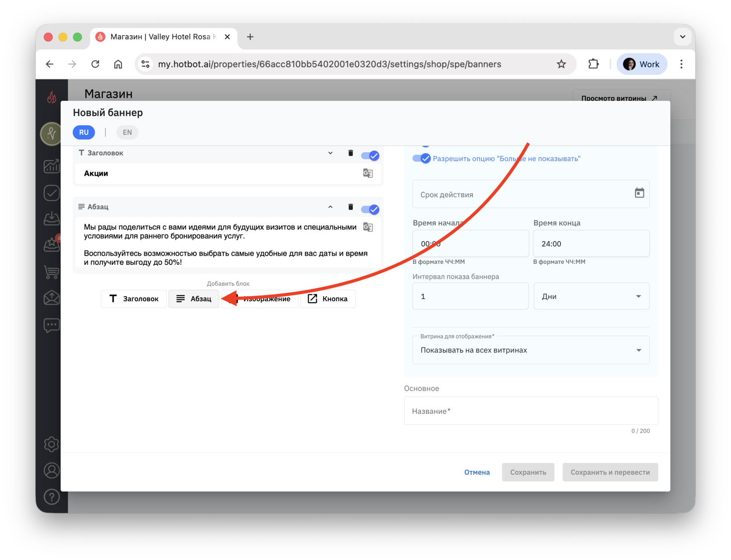
Task: Open Витрина для отображения dropdown
Action: coord(531,350)
